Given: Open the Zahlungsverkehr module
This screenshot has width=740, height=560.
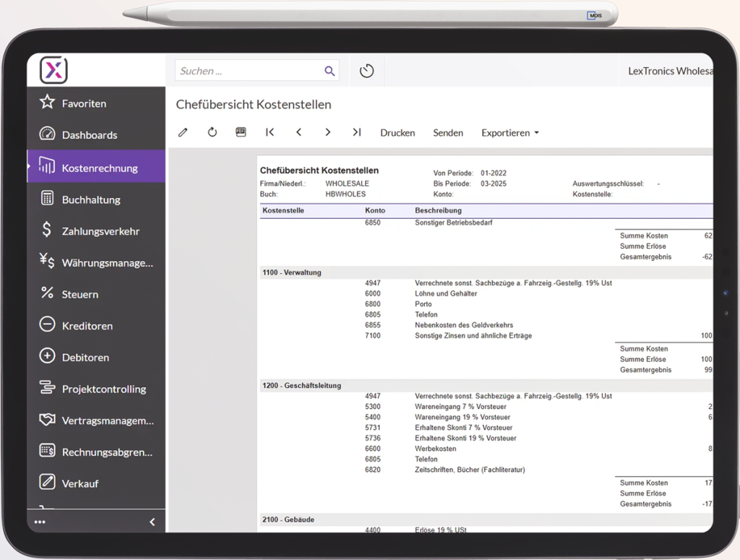Looking at the screenshot, I should (100, 231).
